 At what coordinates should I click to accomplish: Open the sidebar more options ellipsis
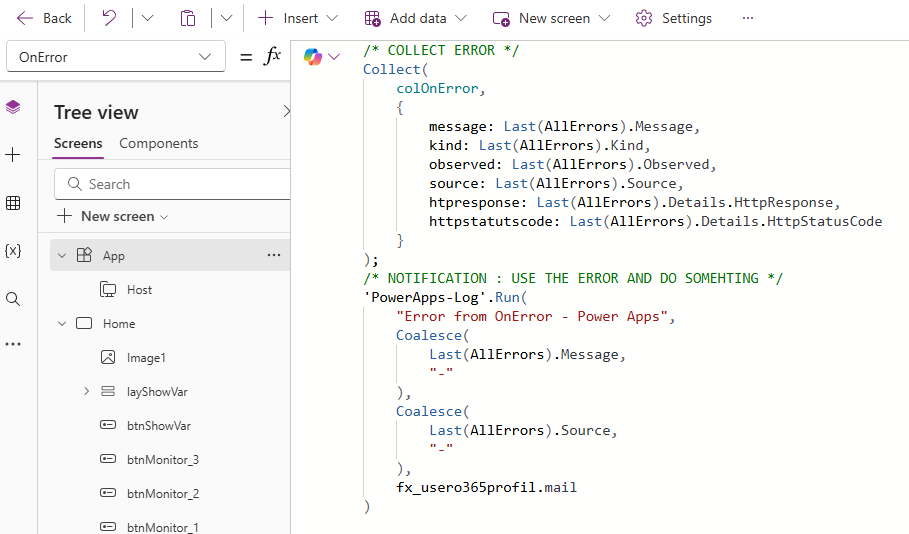(13, 344)
